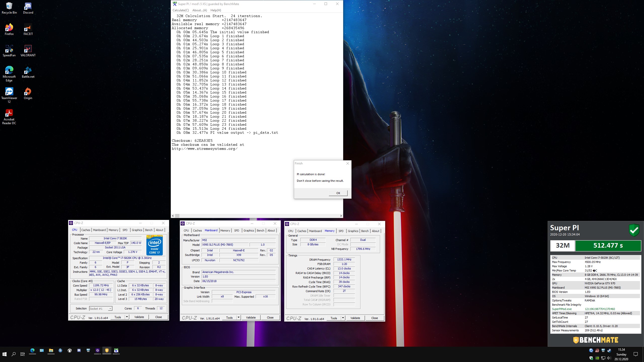Click the BenchMate green shield checkmark icon

point(634,230)
